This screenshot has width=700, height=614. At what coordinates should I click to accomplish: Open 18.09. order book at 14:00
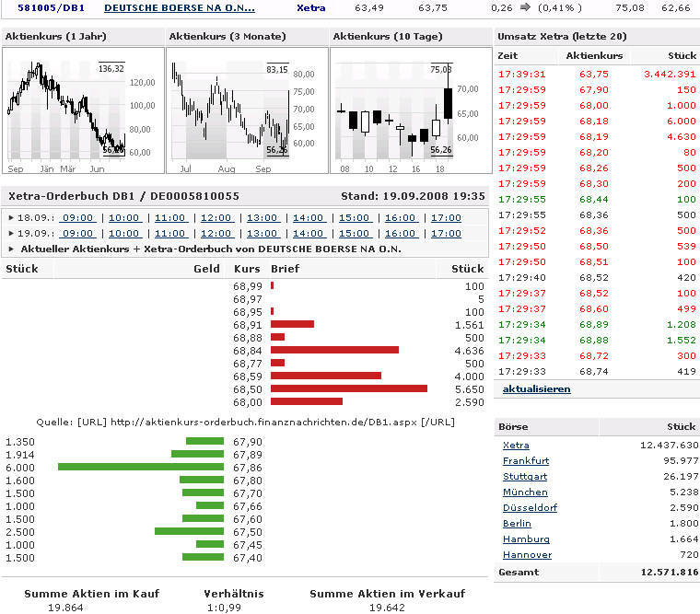pos(309,218)
